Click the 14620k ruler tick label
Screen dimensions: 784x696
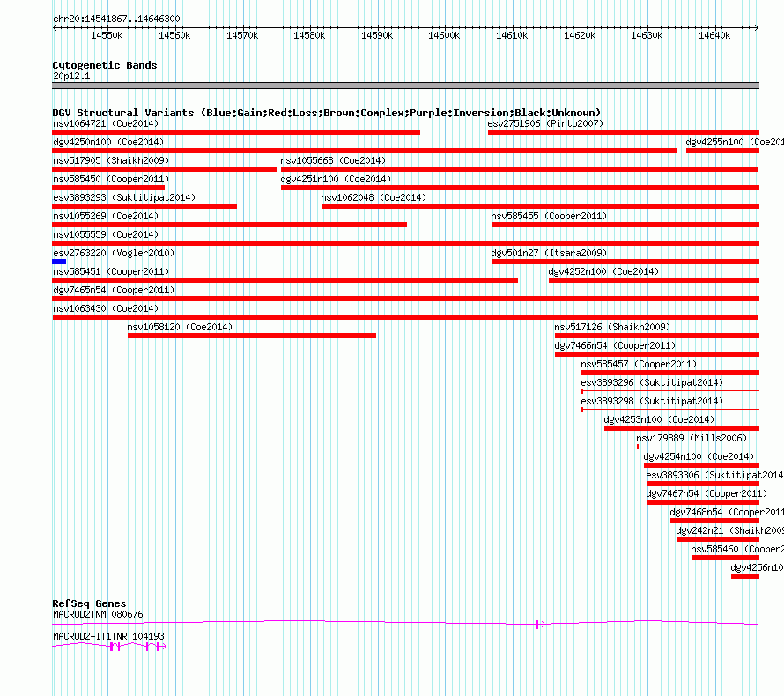(x=580, y=35)
